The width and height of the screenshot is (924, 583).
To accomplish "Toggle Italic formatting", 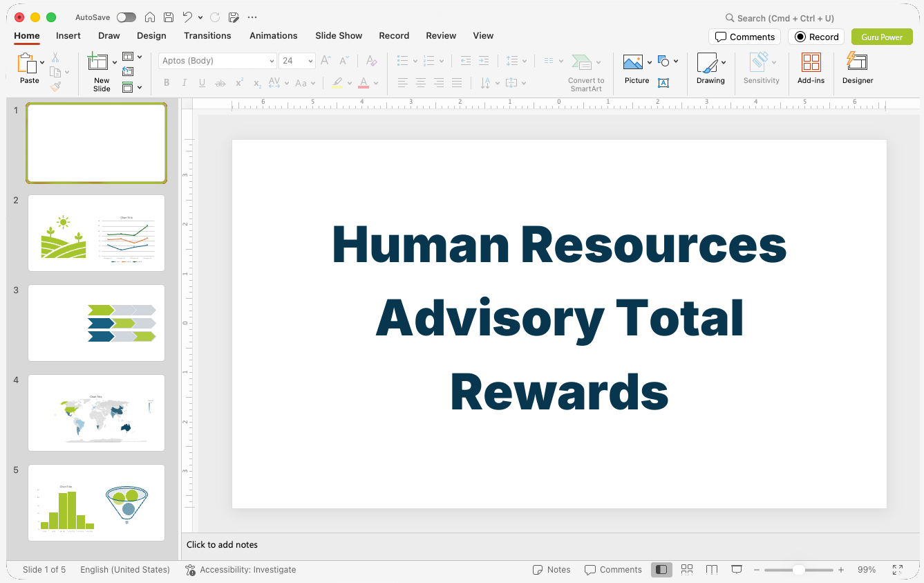I will (185, 83).
